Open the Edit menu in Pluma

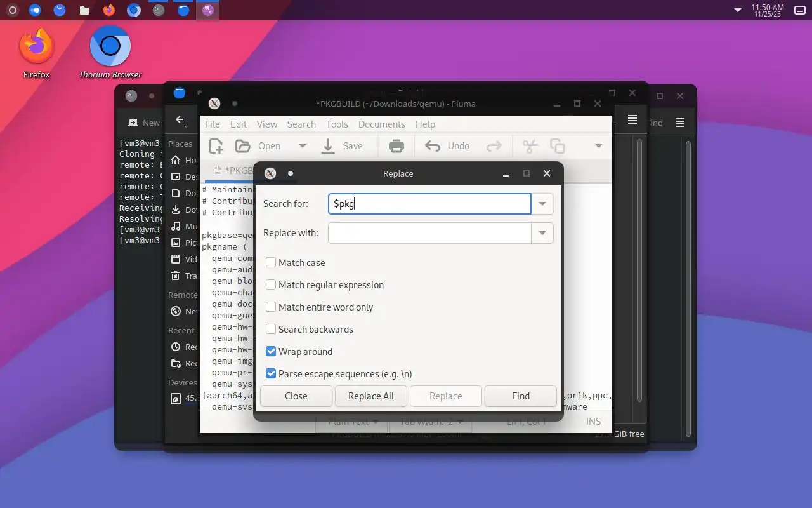[239, 124]
